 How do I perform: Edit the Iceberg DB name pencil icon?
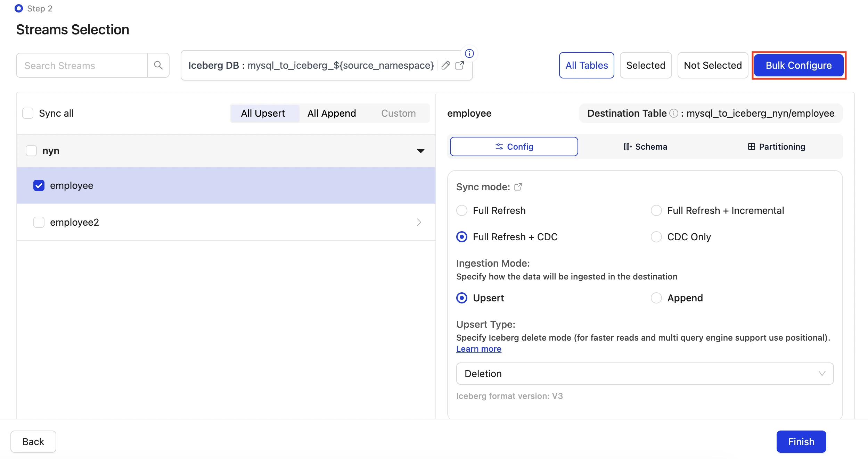point(446,65)
